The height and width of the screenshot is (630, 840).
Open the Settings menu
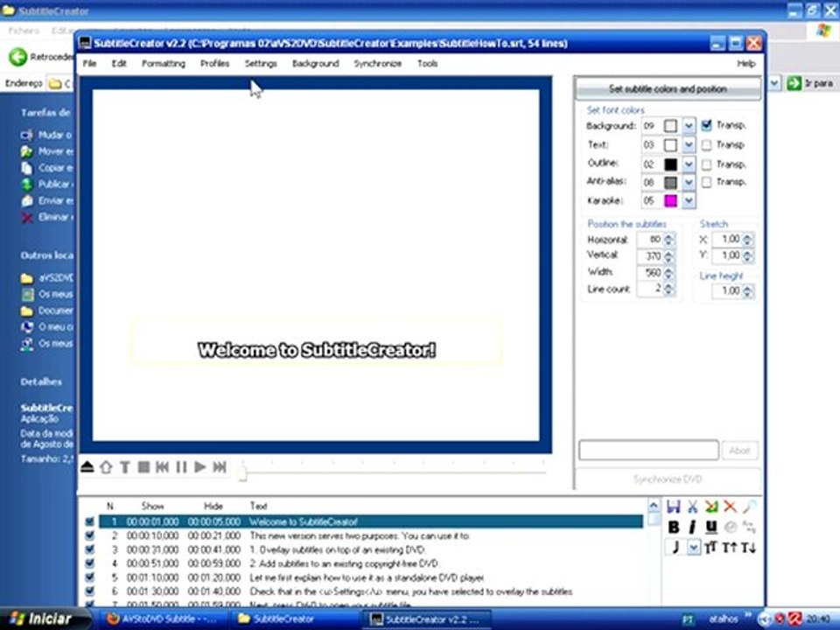261,63
